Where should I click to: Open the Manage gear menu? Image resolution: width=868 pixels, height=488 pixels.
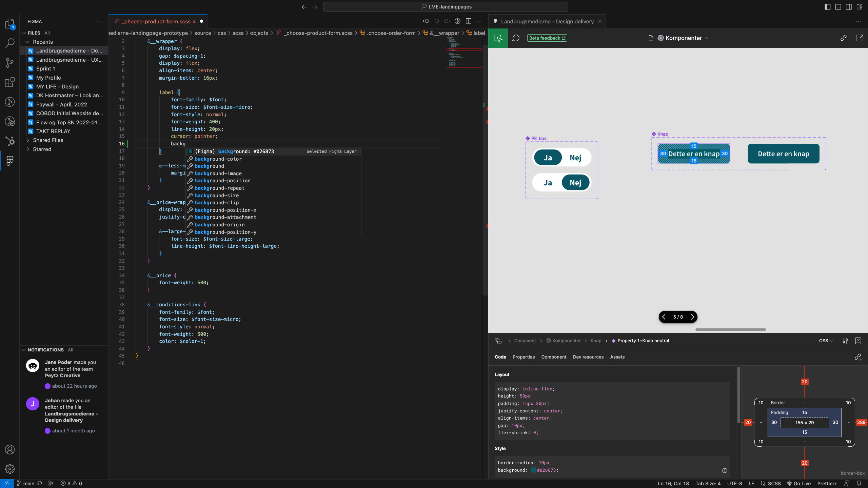10,469
